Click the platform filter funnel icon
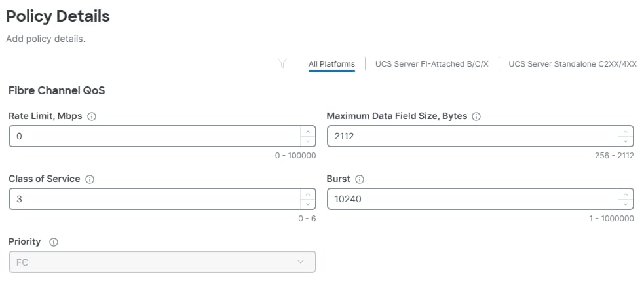 click(282, 63)
